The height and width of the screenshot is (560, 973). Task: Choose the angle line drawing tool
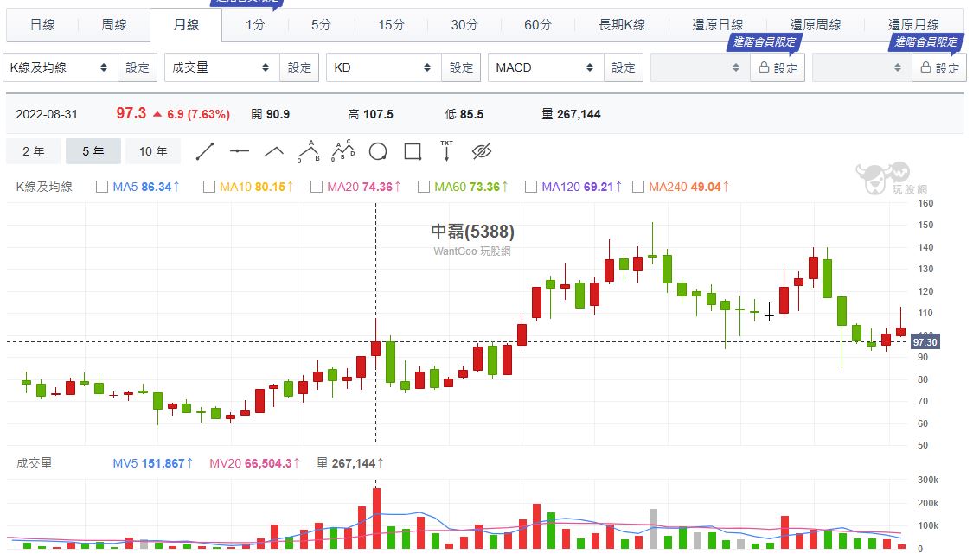pyautogui.click(x=274, y=152)
